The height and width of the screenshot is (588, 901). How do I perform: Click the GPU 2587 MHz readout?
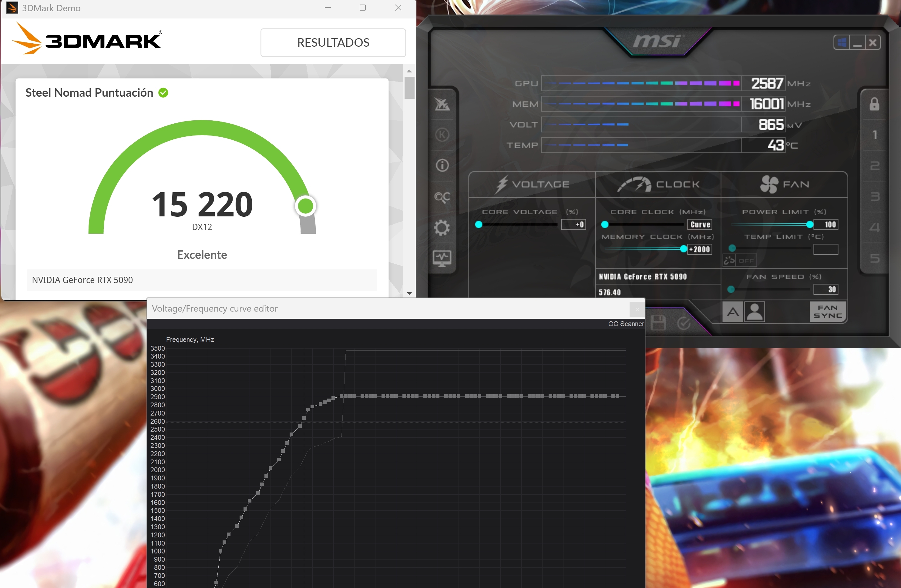click(x=767, y=83)
